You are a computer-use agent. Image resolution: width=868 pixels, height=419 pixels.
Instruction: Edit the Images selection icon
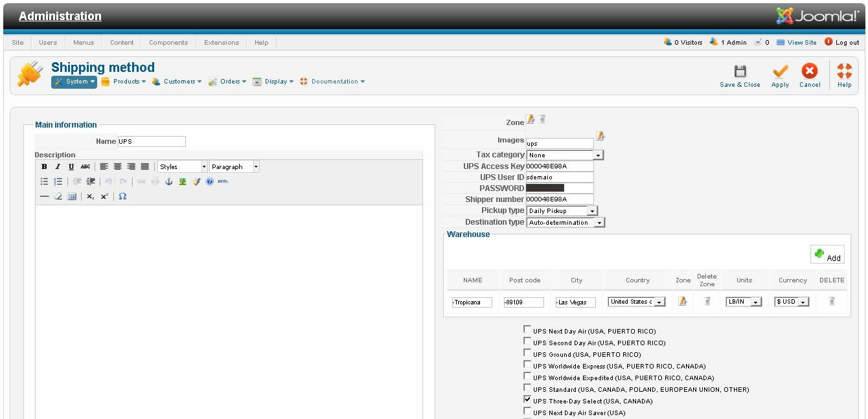[600, 135]
